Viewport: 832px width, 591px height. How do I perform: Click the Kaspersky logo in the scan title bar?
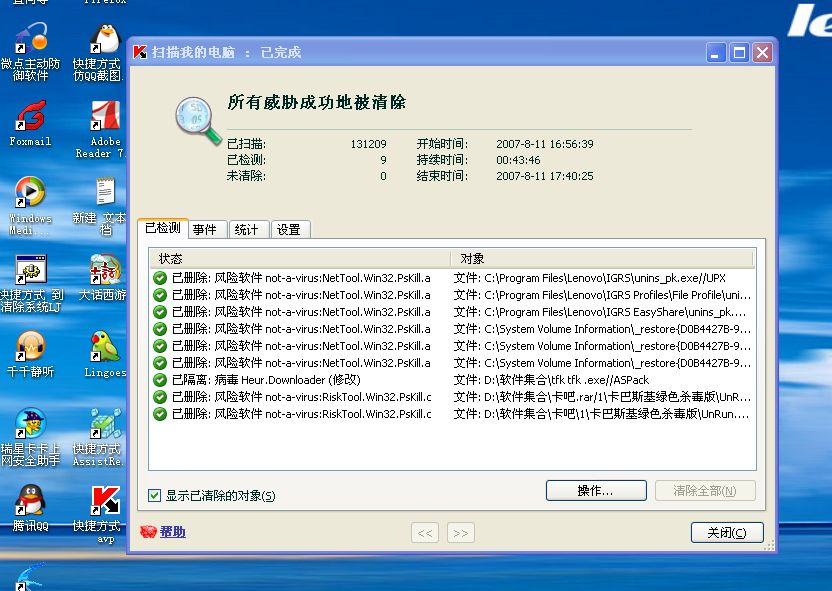tap(140, 52)
